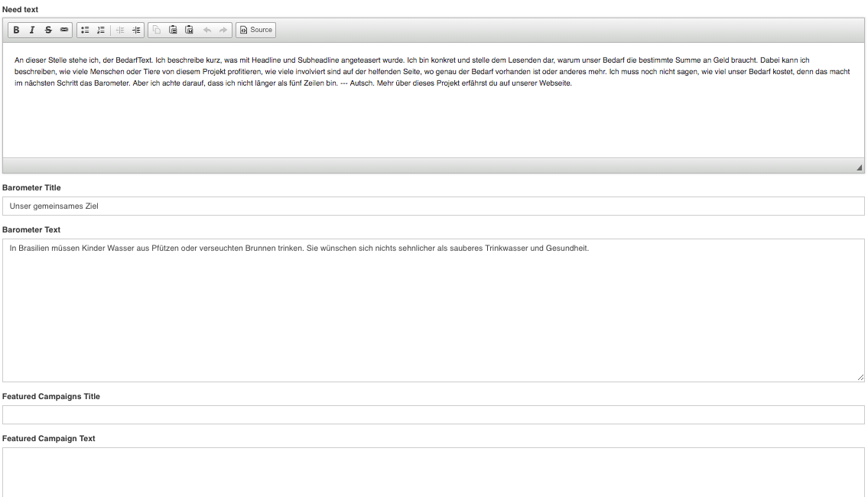
Task: Click into the Barometer Text textarea
Action: pos(434,310)
